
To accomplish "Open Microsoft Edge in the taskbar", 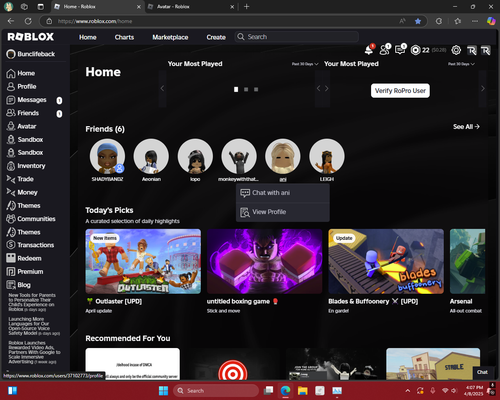I will (x=285, y=390).
